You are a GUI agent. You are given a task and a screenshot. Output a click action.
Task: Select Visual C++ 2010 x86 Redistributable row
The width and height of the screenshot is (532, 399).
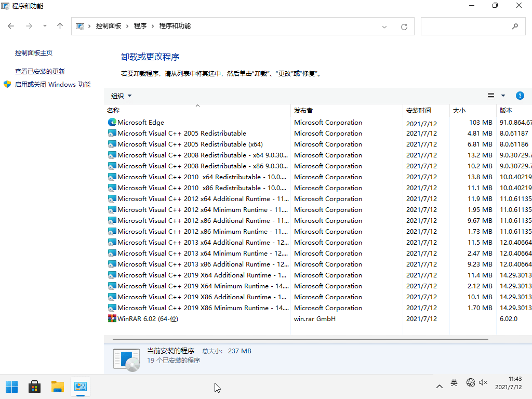tap(318, 188)
